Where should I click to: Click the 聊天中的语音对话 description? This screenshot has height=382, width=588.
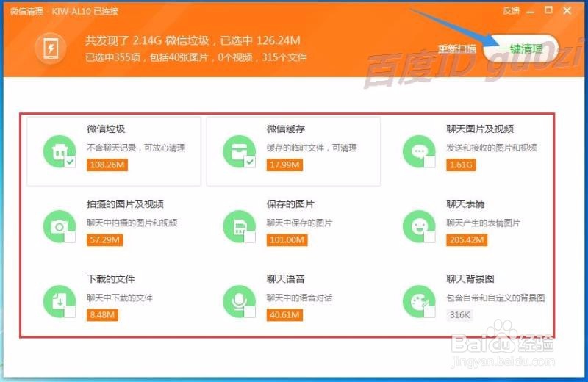pyautogui.click(x=299, y=298)
